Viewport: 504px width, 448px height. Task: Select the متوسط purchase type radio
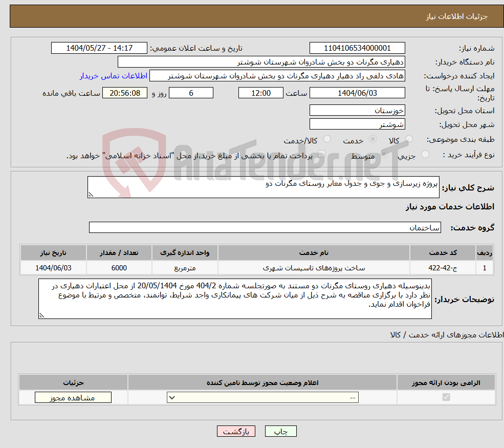(384, 155)
